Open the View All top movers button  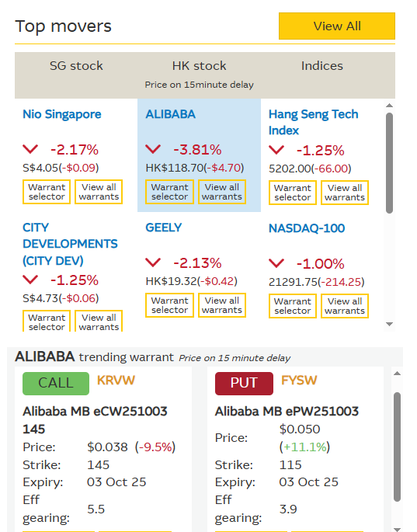[337, 26]
